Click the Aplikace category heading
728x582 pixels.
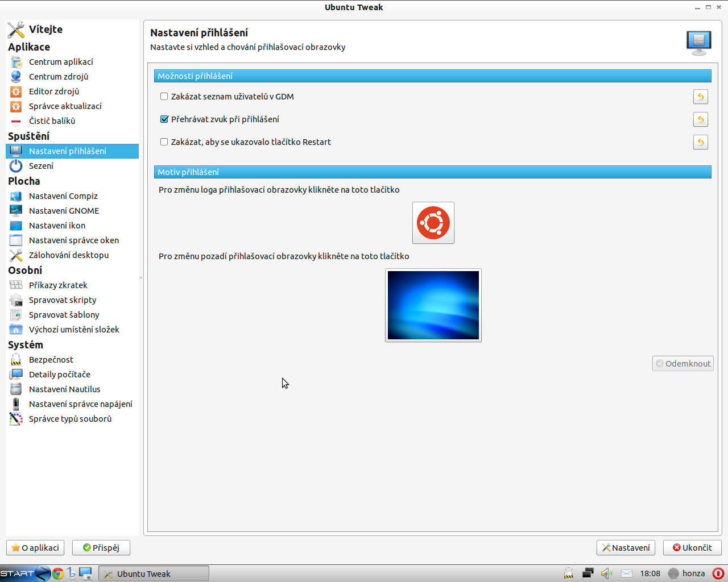(29, 47)
